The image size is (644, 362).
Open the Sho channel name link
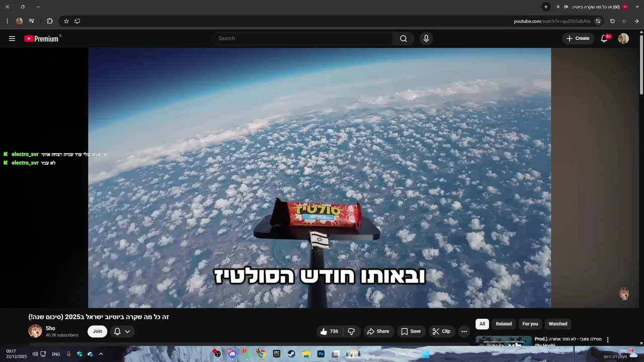50,328
